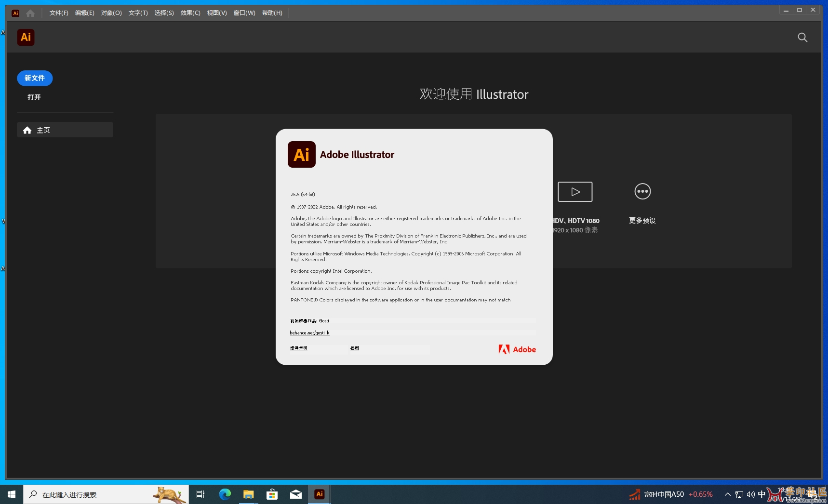This screenshot has height=504, width=828.
Task: Launch Microsoft Edge from the taskbar
Action: [225, 494]
